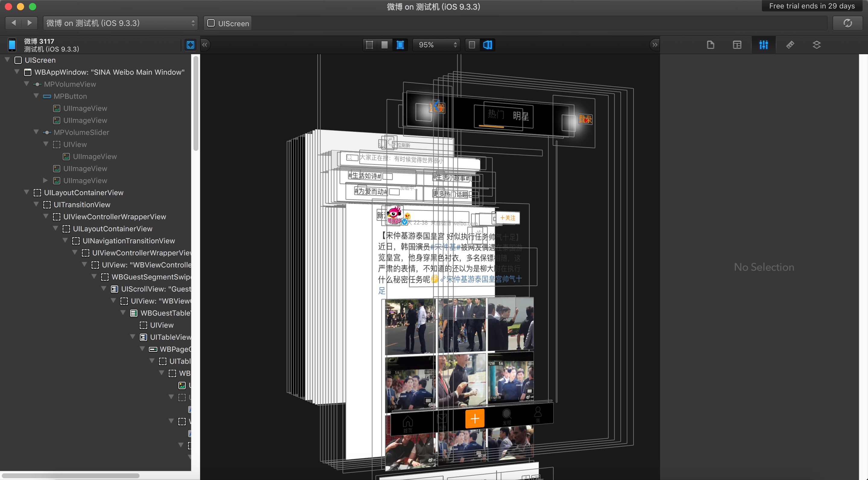Screen dimensions: 868x480
Task: Click the button icon beside MPButton
Action: tap(47, 96)
